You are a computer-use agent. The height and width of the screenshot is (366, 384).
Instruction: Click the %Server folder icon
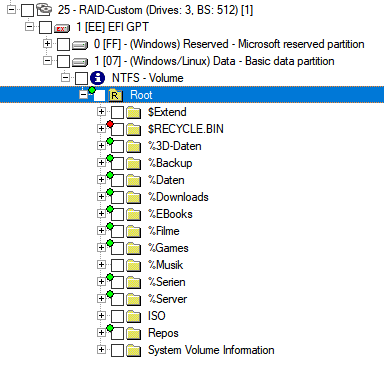134,299
